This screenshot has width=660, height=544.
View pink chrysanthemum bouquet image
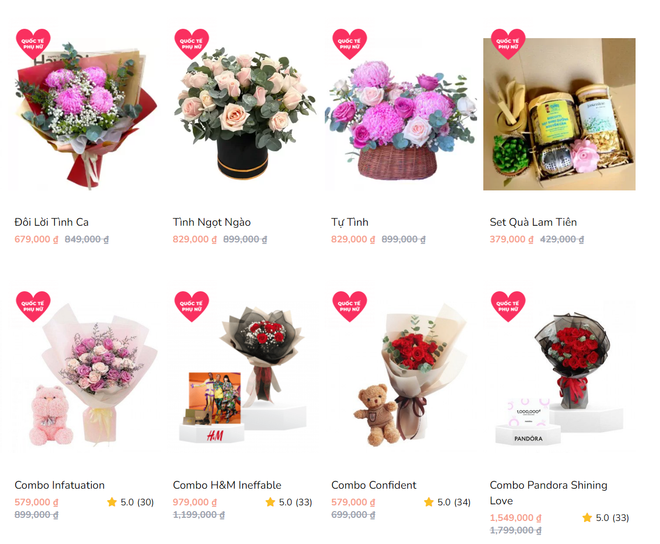pyautogui.click(x=84, y=115)
